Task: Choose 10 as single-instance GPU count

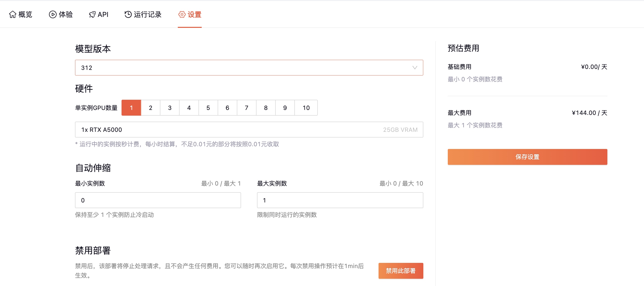Action: click(306, 108)
